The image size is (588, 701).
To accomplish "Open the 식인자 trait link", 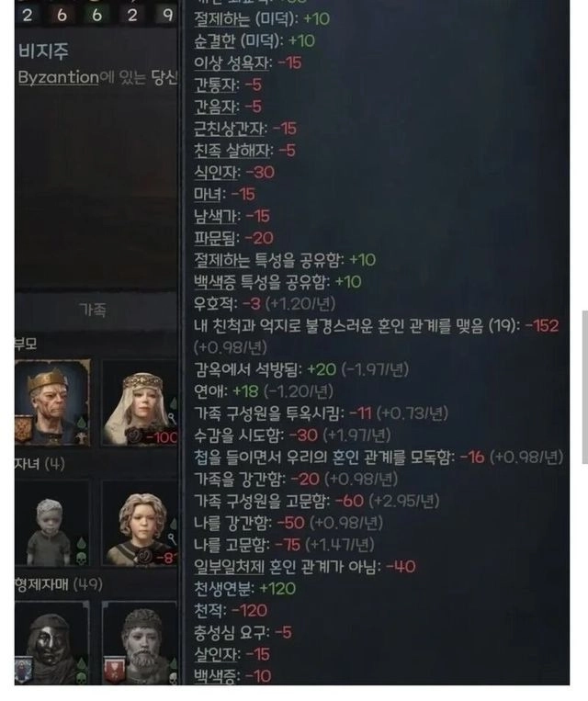I will (217, 172).
